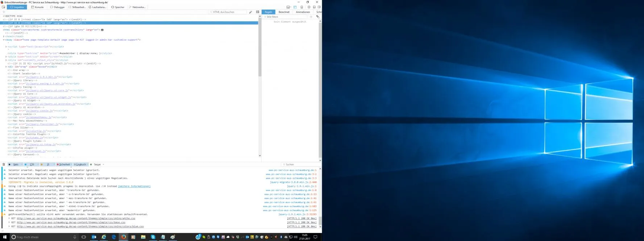Toggle the CSS console filter
Viewport: 644px width, 241px height.
pyautogui.click(x=32, y=164)
